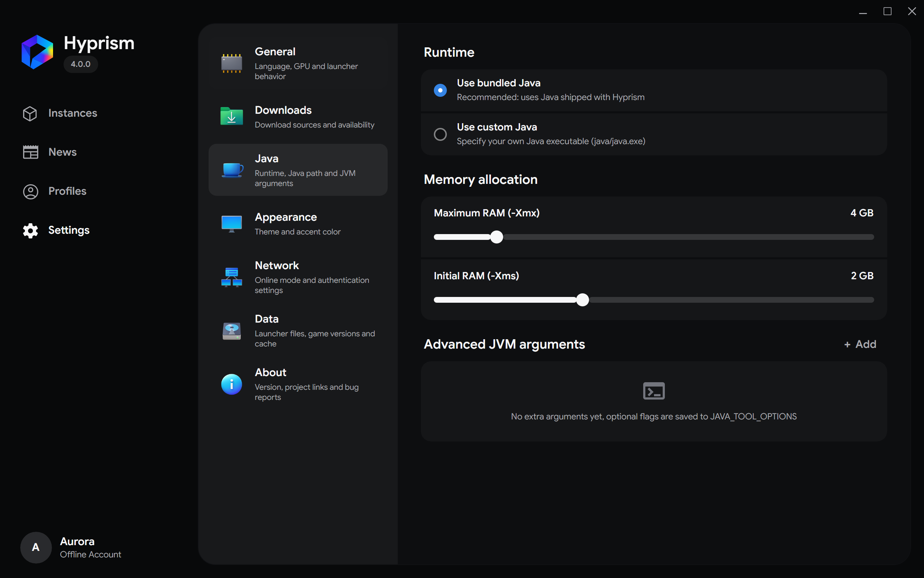Click Aurora's account avatar

pos(36,547)
